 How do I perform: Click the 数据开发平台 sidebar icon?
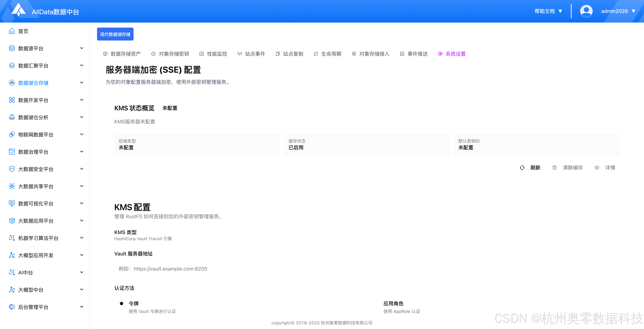pyautogui.click(x=12, y=100)
